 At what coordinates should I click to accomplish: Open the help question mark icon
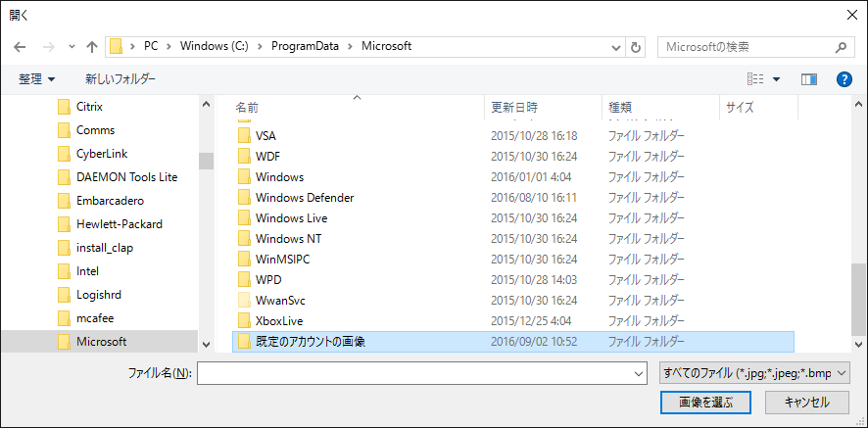844,78
